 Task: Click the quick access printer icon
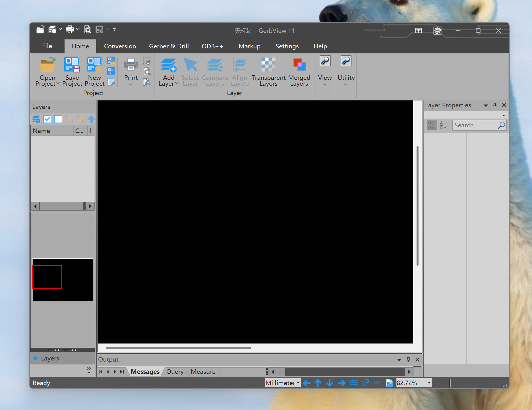(70, 29)
